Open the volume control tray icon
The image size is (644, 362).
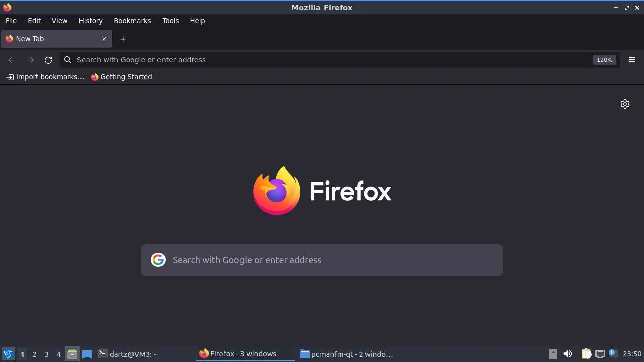pyautogui.click(x=568, y=354)
